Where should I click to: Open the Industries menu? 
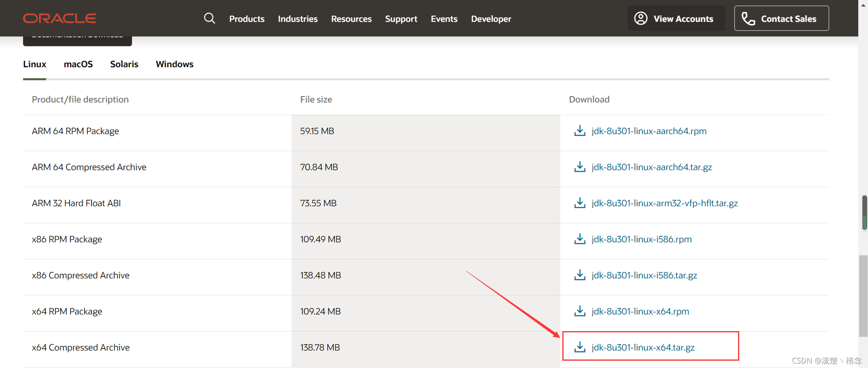tap(298, 19)
